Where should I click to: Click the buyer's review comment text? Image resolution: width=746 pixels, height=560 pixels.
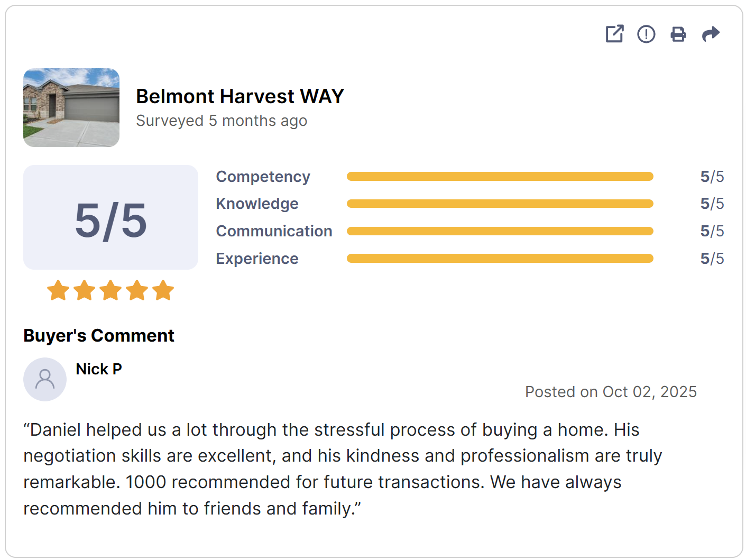(342, 469)
